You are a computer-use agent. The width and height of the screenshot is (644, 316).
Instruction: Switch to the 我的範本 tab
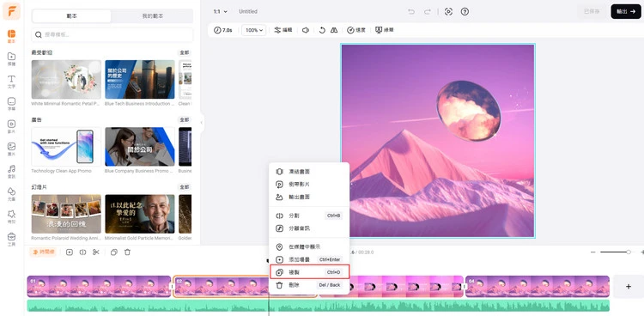tap(152, 16)
